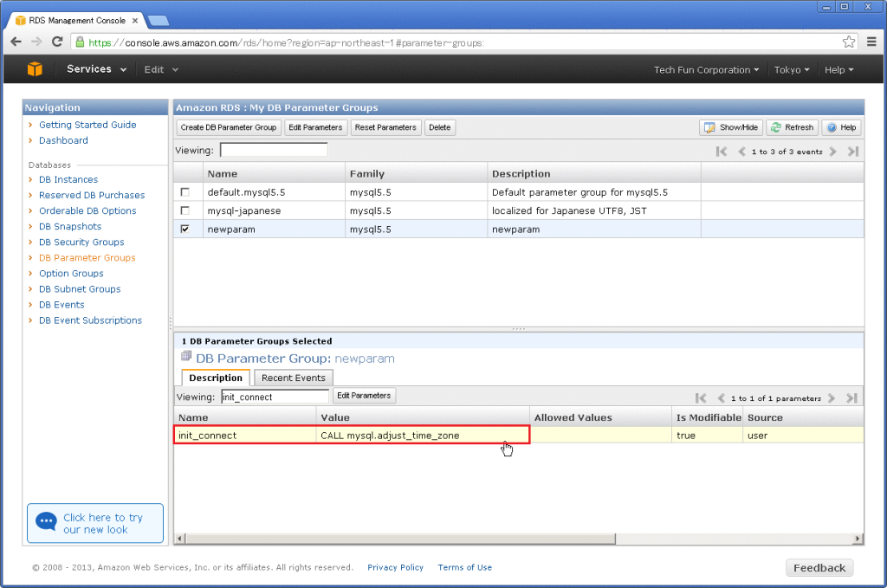Select the mysql-japanese name cell
The height and width of the screenshot is (588, 887).
point(274,210)
